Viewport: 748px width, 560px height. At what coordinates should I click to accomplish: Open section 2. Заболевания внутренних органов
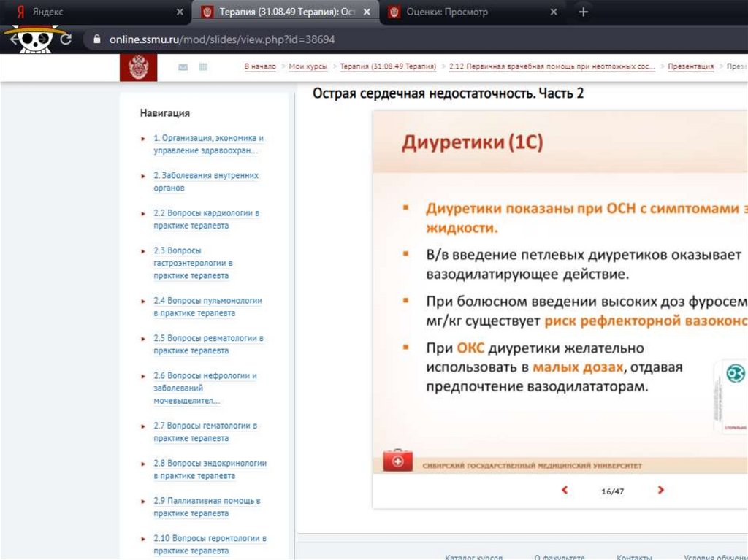point(206,182)
